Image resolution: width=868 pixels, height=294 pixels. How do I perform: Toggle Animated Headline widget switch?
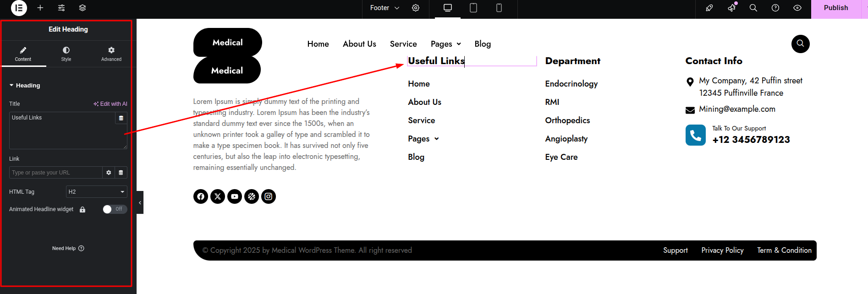[115, 209]
